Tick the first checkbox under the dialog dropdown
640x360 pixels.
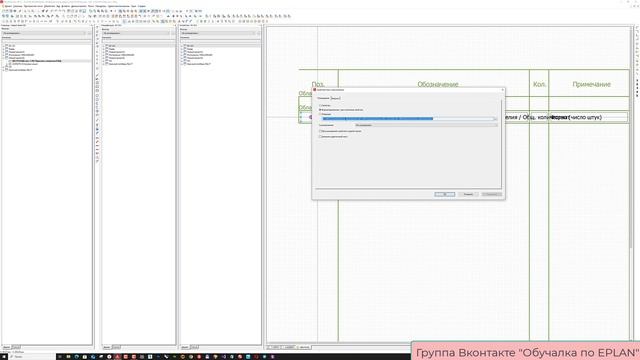click(x=320, y=131)
